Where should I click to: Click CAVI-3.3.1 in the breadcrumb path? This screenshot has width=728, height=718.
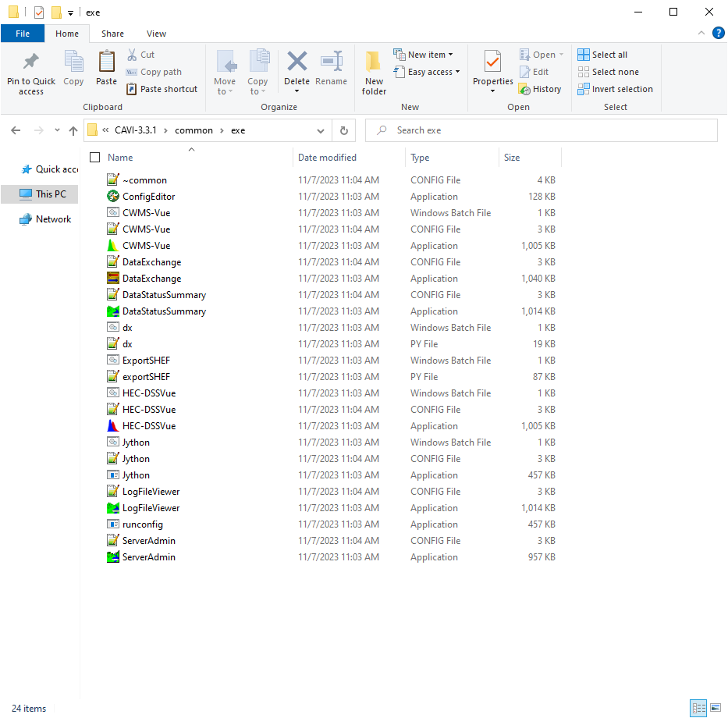click(136, 130)
